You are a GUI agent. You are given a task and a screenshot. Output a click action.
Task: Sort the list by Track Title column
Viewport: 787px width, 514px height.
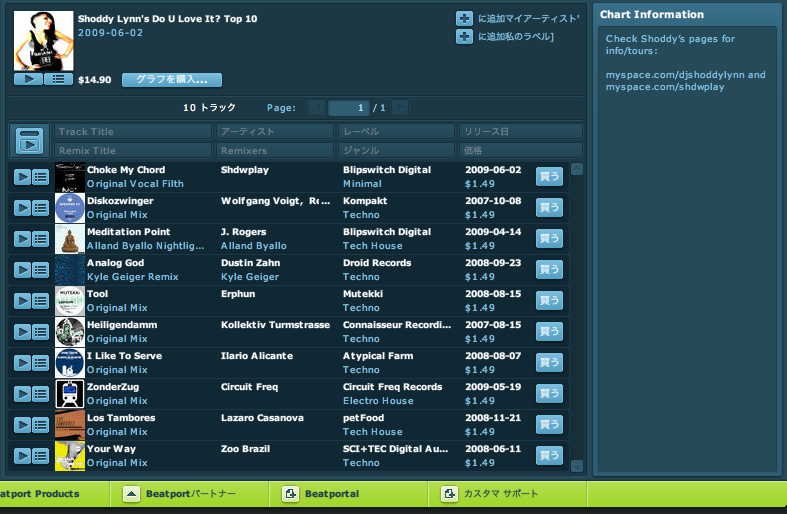click(133, 131)
